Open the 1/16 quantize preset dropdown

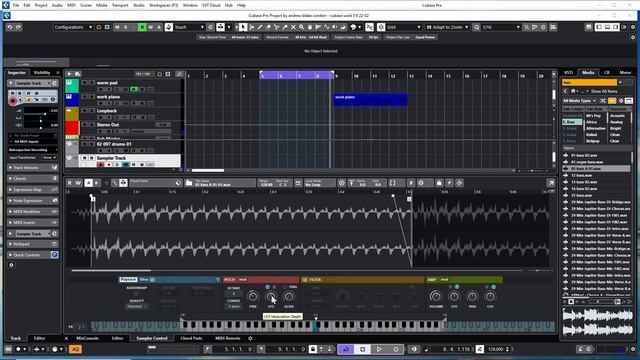(501, 27)
